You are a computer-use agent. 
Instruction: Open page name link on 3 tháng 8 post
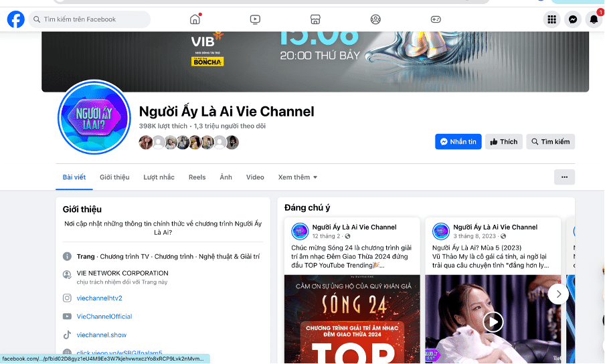point(495,227)
